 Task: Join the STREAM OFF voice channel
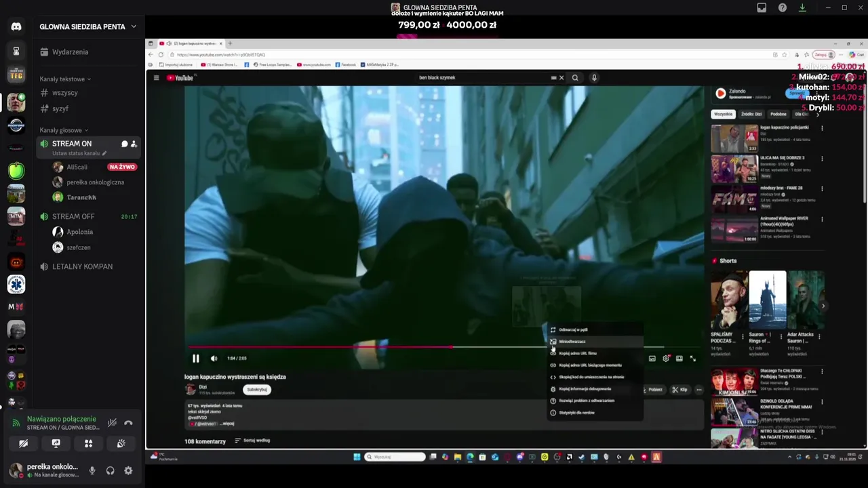tap(88, 216)
